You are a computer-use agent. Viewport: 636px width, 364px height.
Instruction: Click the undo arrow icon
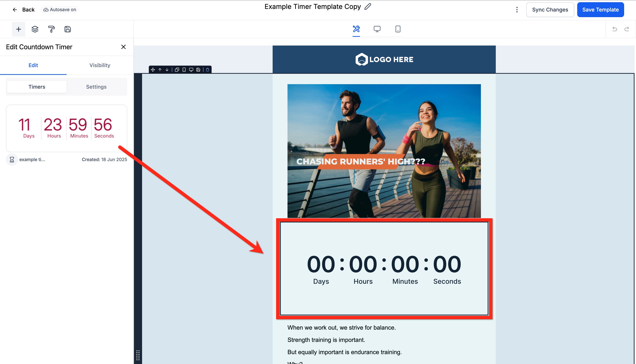point(614,29)
